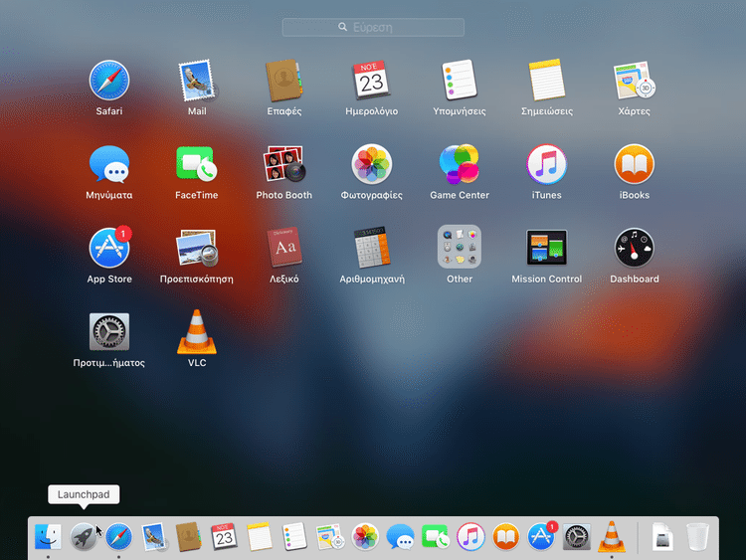Image resolution: width=746 pixels, height=560 pixels.
Task: Launch Game Center app
Action: point(460,164)
